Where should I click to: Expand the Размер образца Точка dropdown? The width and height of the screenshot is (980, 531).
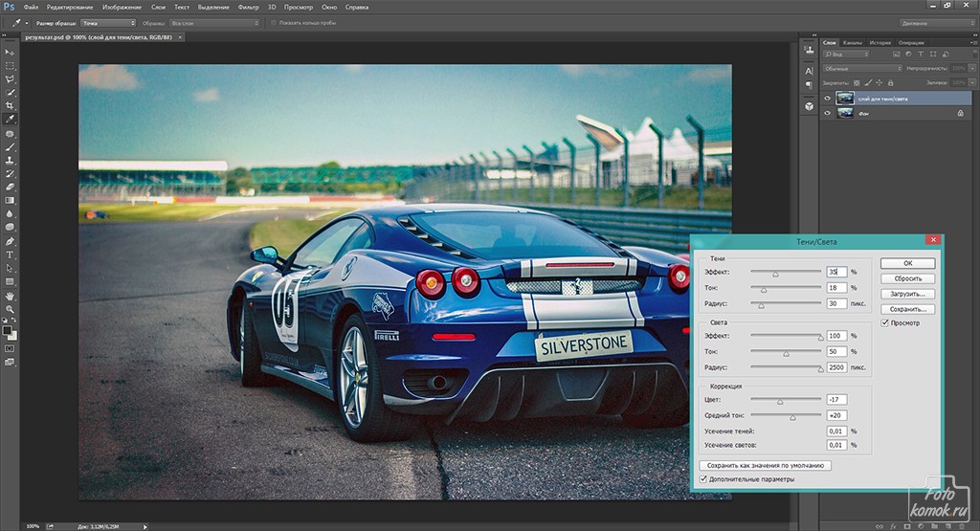(108, 22)
